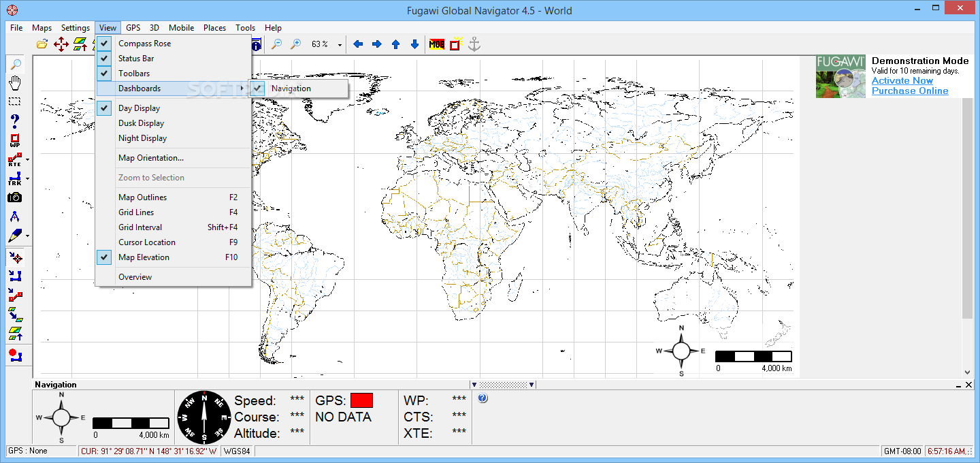Open the Help menu
The height and width of the screenshot is (463, 980).
click(273, 28)
